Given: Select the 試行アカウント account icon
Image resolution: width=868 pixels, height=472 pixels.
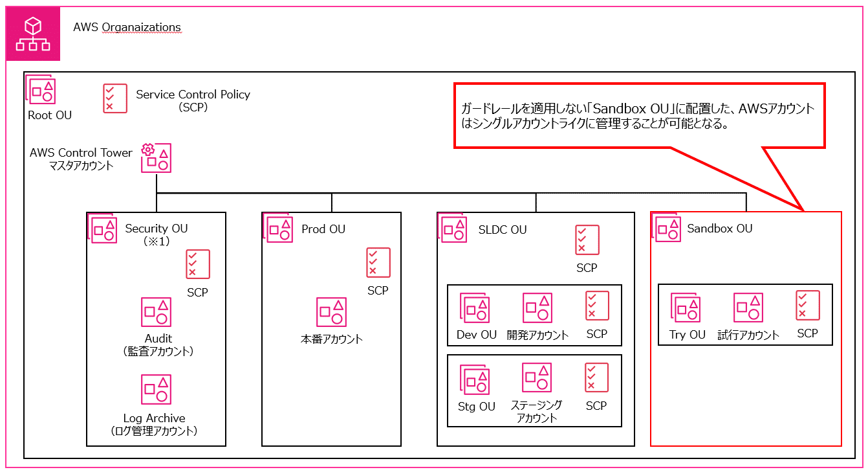Looking at the screenshot, I should coord(749,308).
